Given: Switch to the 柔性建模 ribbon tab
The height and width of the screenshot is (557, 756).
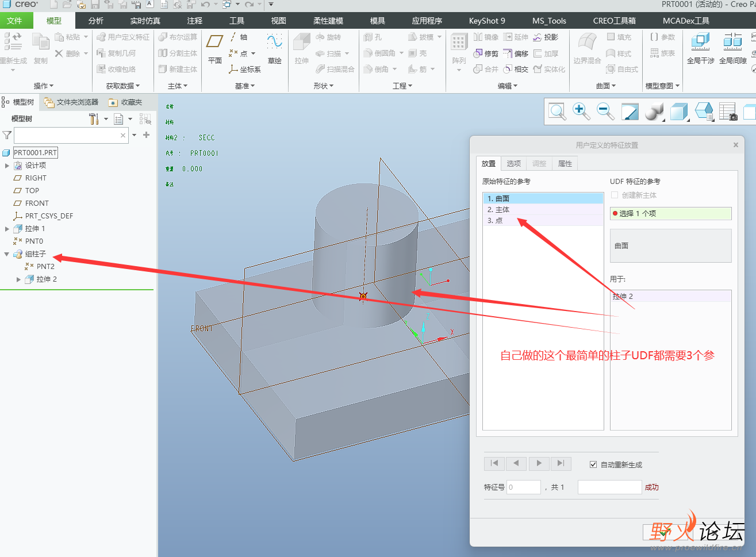Looking at the screenshot, I should coord(328,21).
